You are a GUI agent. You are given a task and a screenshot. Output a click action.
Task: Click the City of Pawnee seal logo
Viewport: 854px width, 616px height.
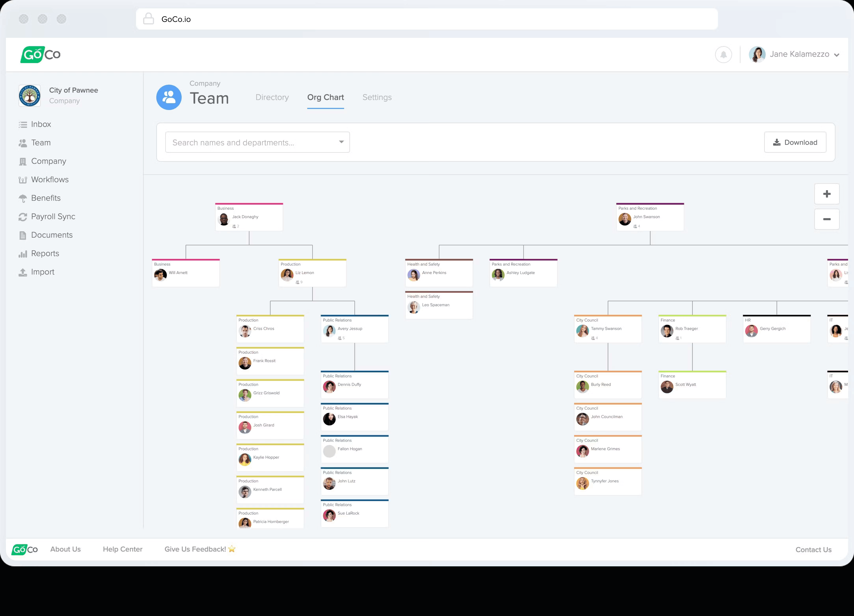pos(30,96)
